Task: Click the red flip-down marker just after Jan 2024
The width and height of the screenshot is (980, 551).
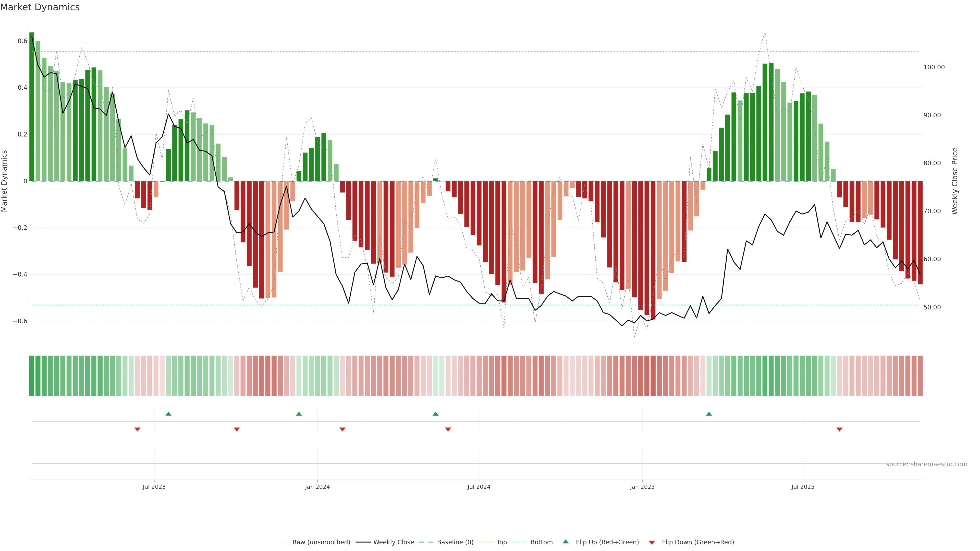Action: [342, 429]
